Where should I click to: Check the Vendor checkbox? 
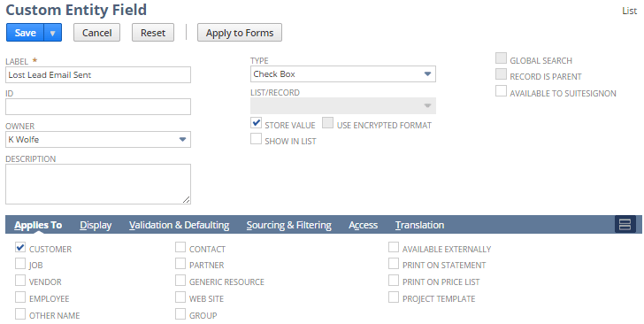(x=20, y=280)
